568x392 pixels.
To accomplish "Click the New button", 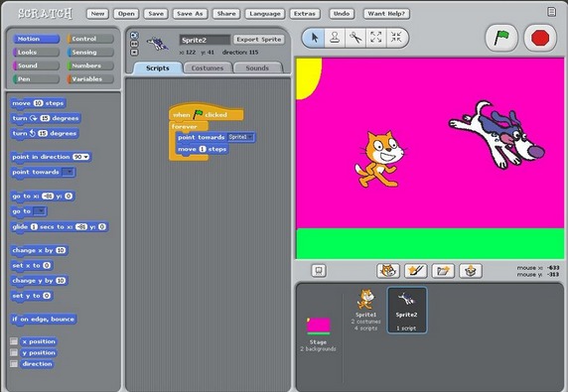I will [x=97, y=14].
